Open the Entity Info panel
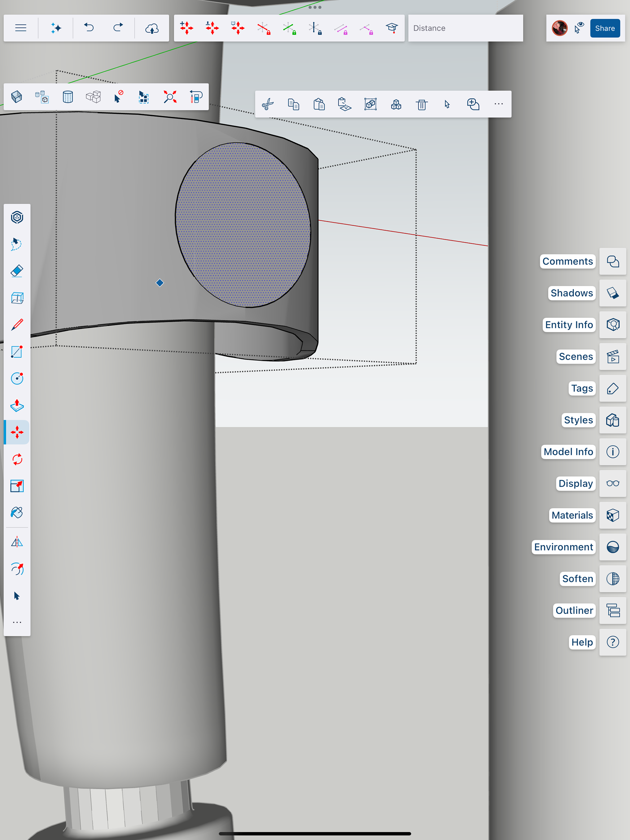Viewport: 630px width, 840px height. pyautogui.click(x=613, y=325)
